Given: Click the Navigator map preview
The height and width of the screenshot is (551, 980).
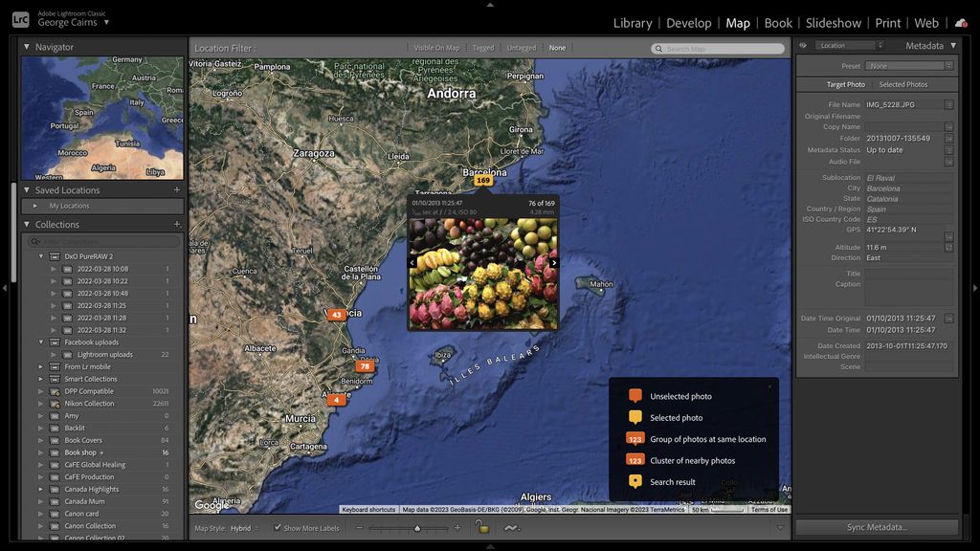Looking at the screenshot, I should point(102,118).
